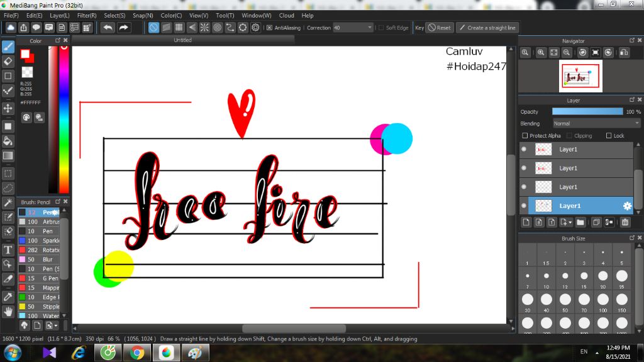Choose the Blur brush in the list
The image size is (644, 362).
(x=40, y=260)
